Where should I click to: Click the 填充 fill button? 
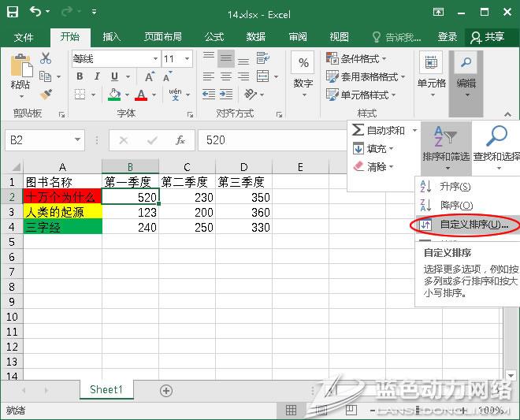(373, 148)
